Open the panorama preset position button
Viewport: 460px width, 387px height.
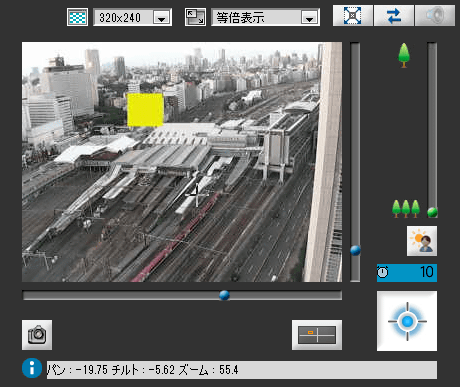tap(317, 335)
